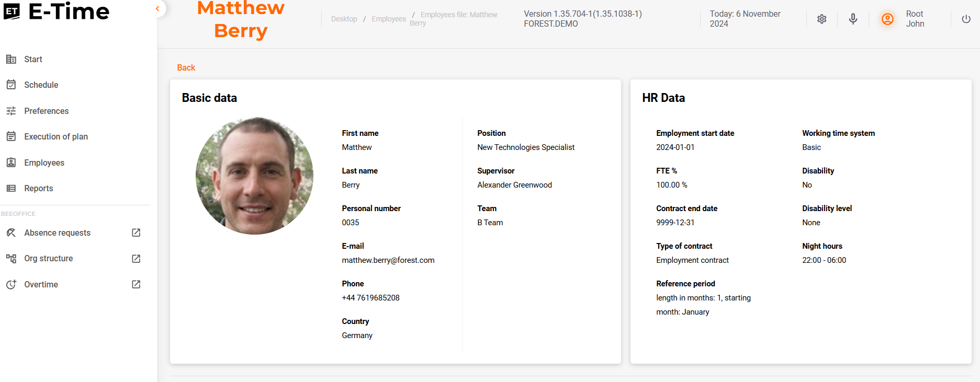This screenshot has height=382, width=980.
Task: Open the Root John user menu
Action: [915, 19]
